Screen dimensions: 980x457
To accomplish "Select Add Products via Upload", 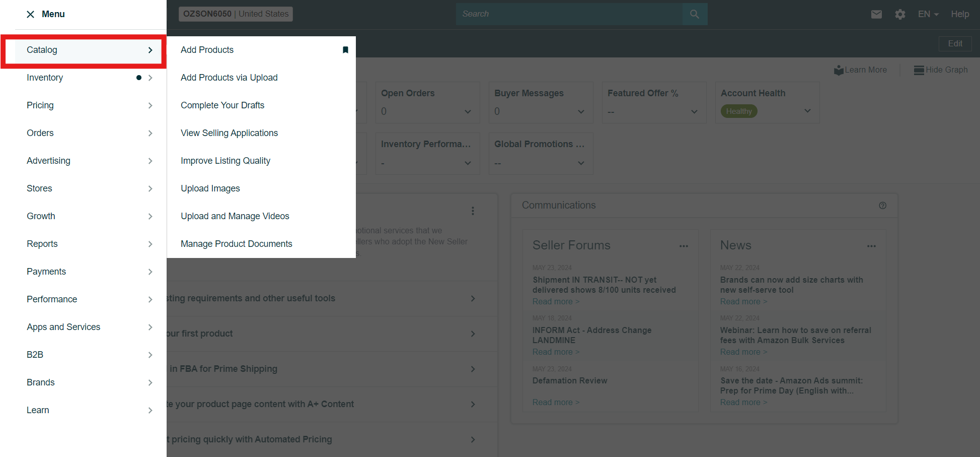I will pyautogui.click(x=229, y=78).
